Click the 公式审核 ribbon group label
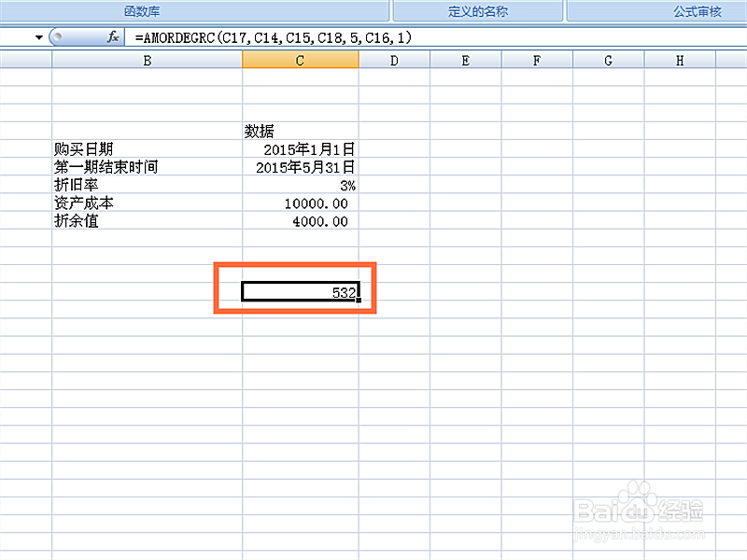 click(698, 11)
